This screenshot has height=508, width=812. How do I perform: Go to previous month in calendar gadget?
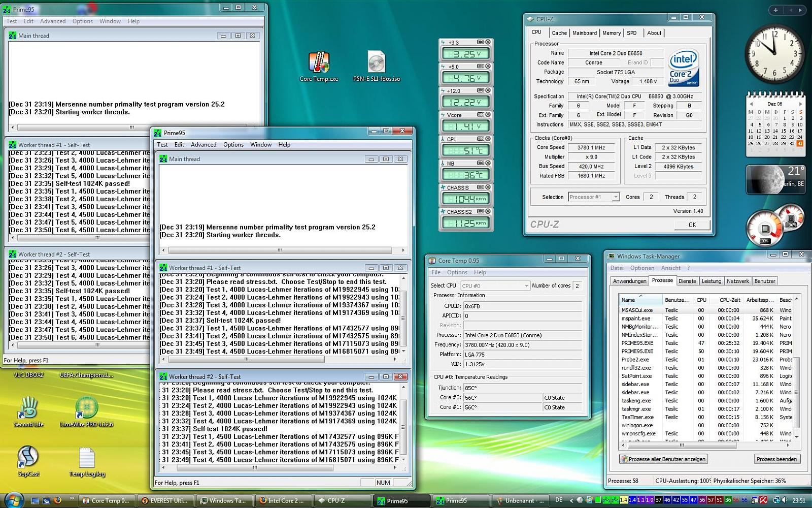pyautogui.click(x=751, y=104)
